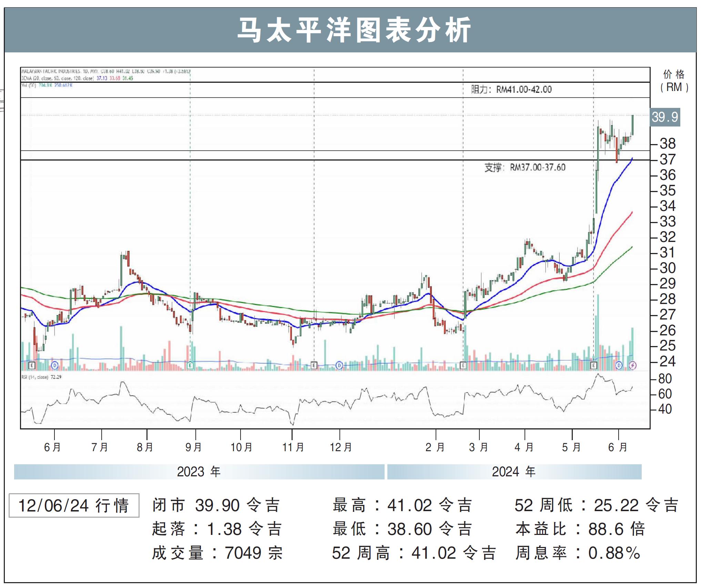Click the 37 tick on the price axis

(x=668, y=160)
